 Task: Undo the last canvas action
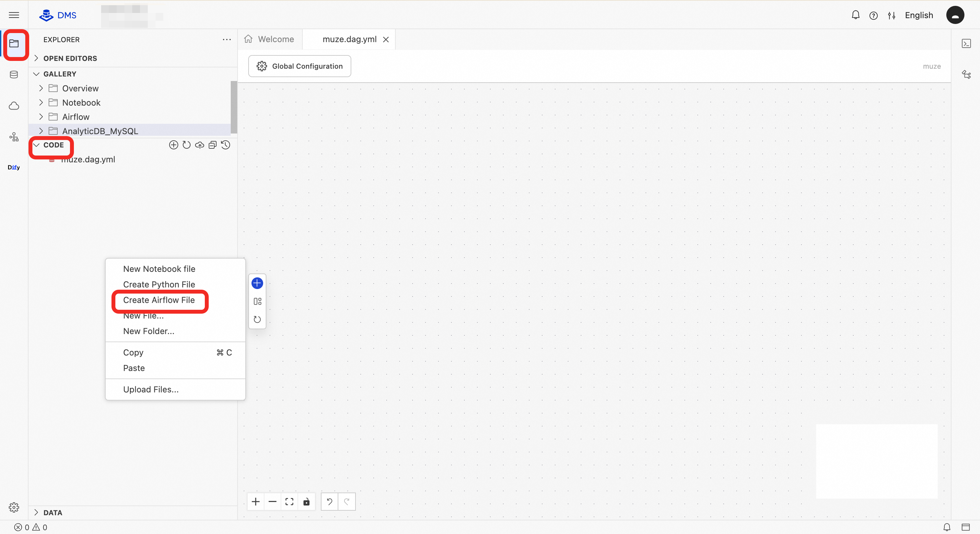(330, 502)
